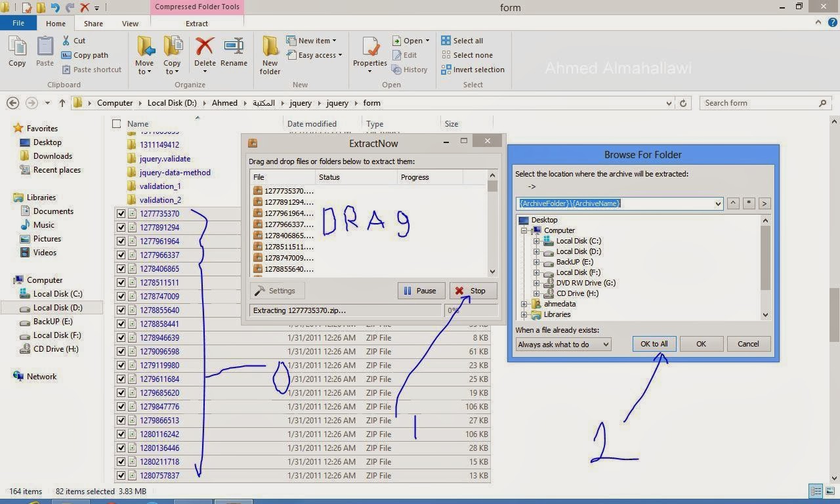Uncheck the file 1280757837 checkbox
The height and width of the screenshot is (504, 840).
click(x=121, y=476)
